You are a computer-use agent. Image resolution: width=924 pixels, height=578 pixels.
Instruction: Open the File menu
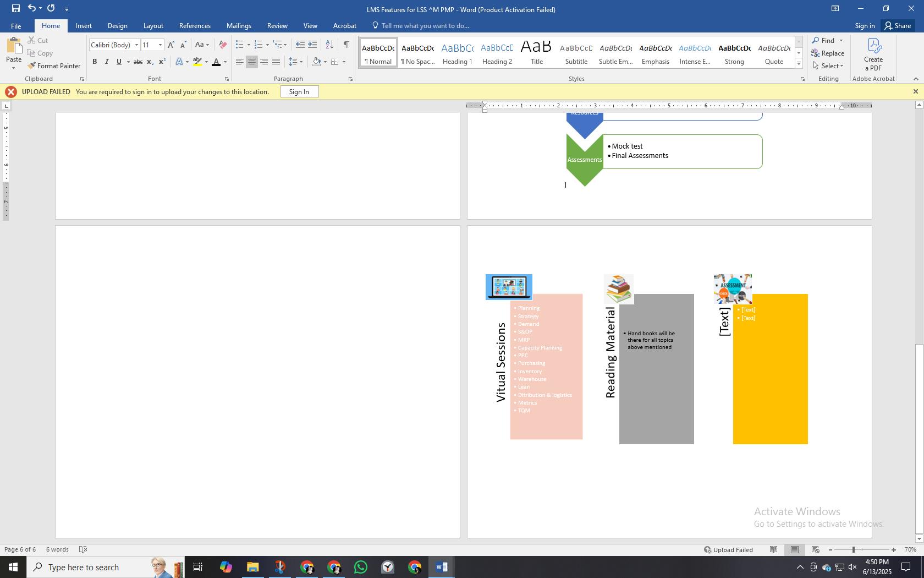point(16,26)
